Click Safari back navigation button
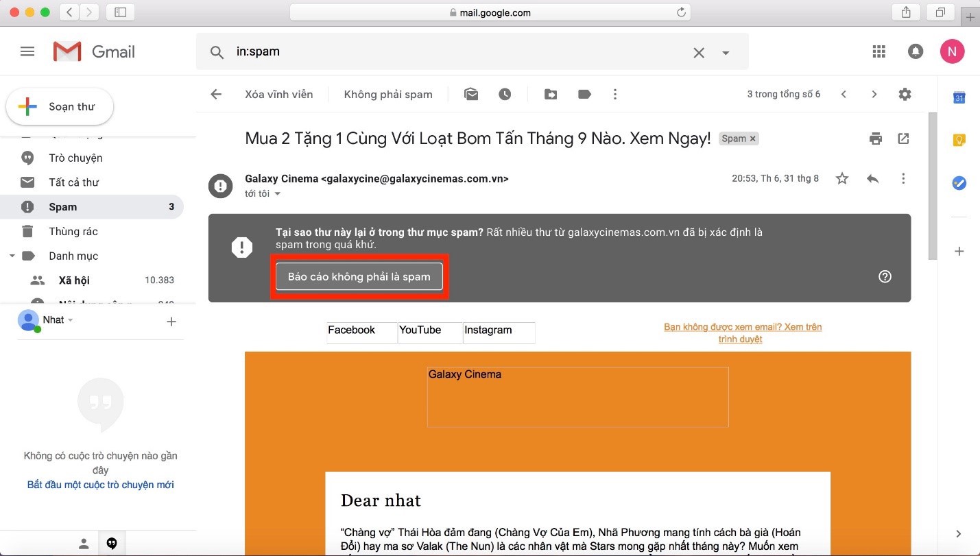 (x=69, y=12)
